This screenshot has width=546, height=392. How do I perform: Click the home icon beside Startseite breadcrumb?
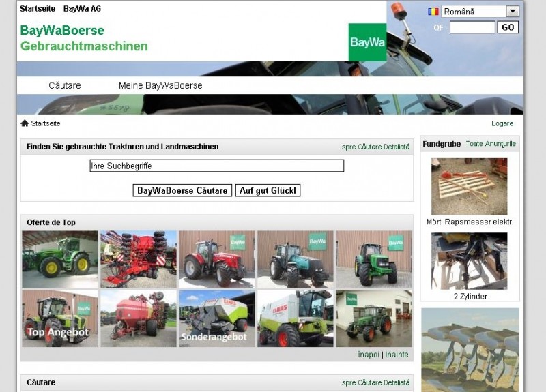click(x=25, y=123)
